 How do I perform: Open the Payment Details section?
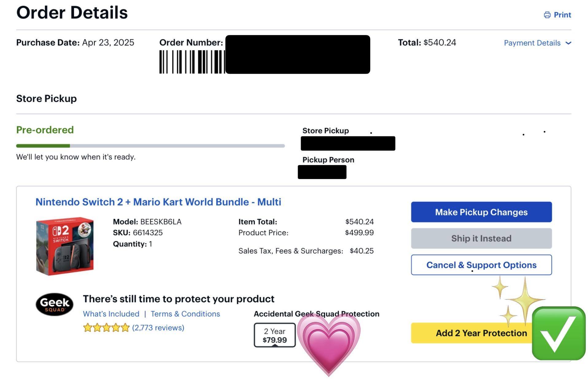click(532, 43)
